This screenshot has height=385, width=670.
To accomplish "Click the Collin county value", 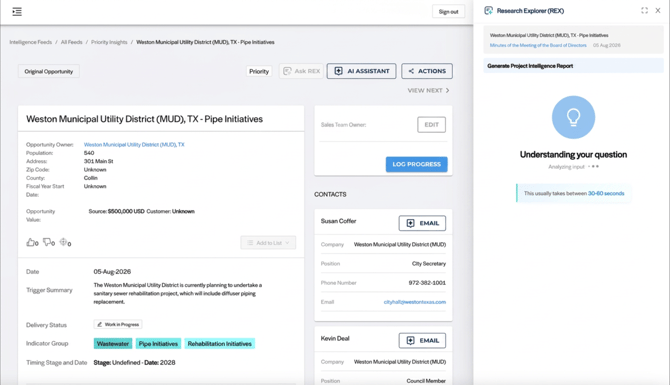I will click(x=91, y=178).
